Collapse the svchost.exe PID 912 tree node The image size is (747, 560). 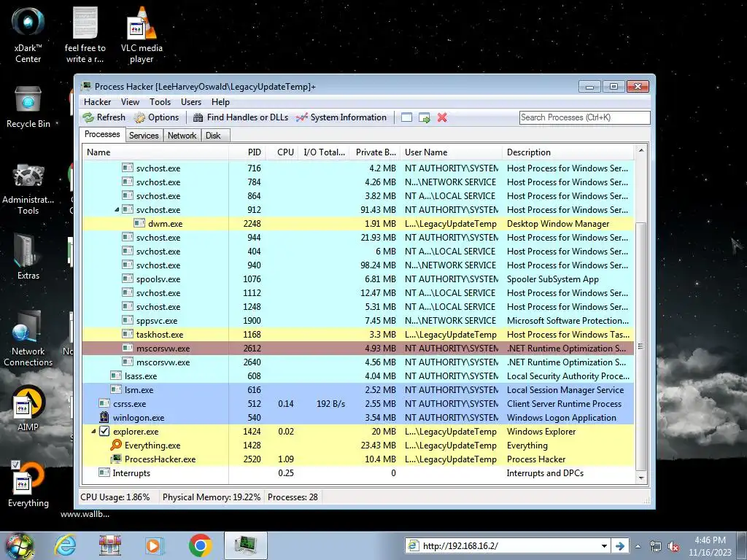coord(117,209)
